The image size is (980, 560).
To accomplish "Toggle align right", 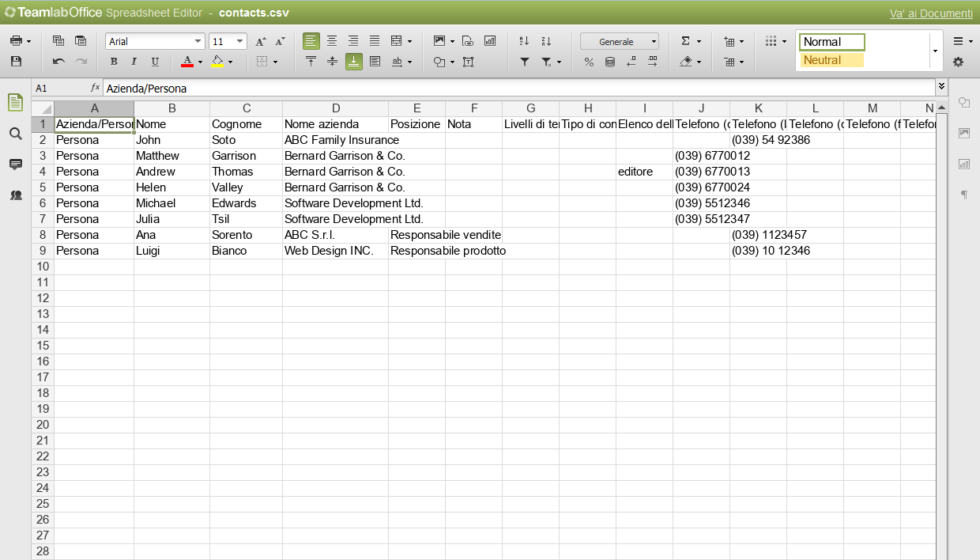I will pyautogui.click(x=354, y=41).
